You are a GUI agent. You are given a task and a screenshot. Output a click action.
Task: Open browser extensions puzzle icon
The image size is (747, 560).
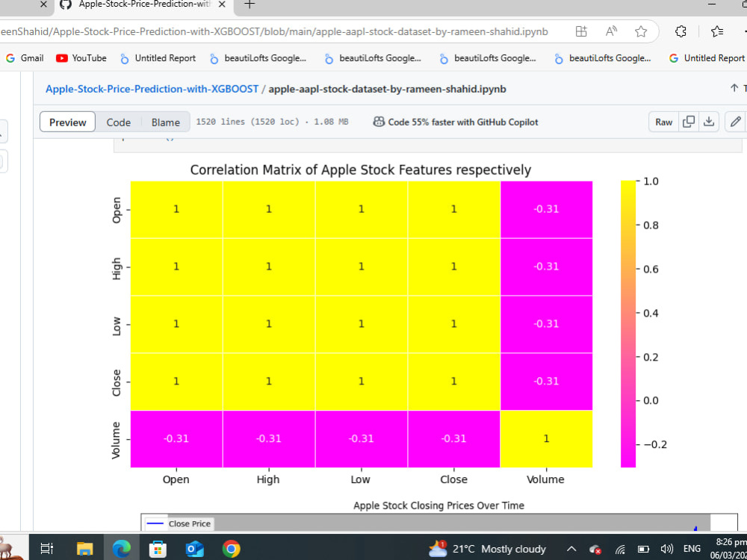point(681,31)
